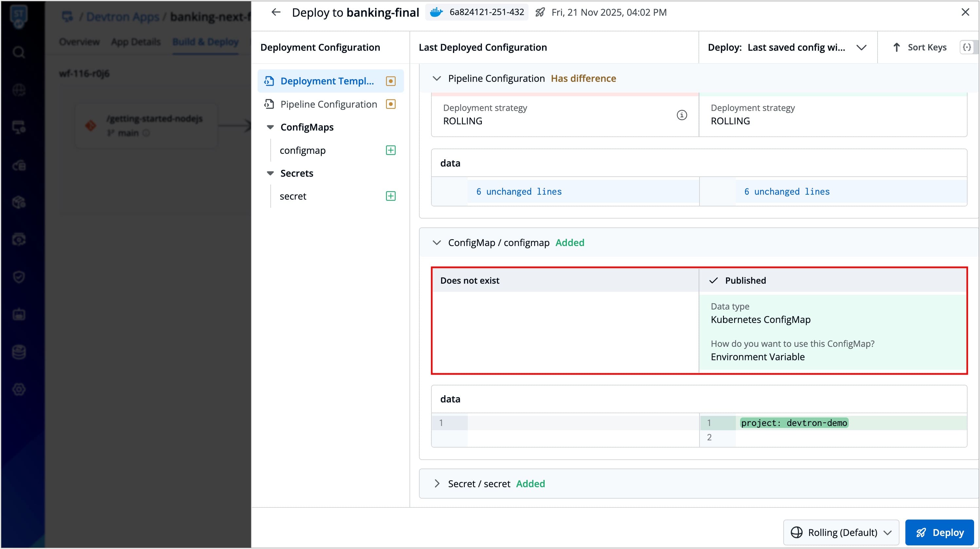Expand the 6 unchanged lines on left pane
Image resolution: width=980 pixels, height=549 pixels.
point(518,192)
